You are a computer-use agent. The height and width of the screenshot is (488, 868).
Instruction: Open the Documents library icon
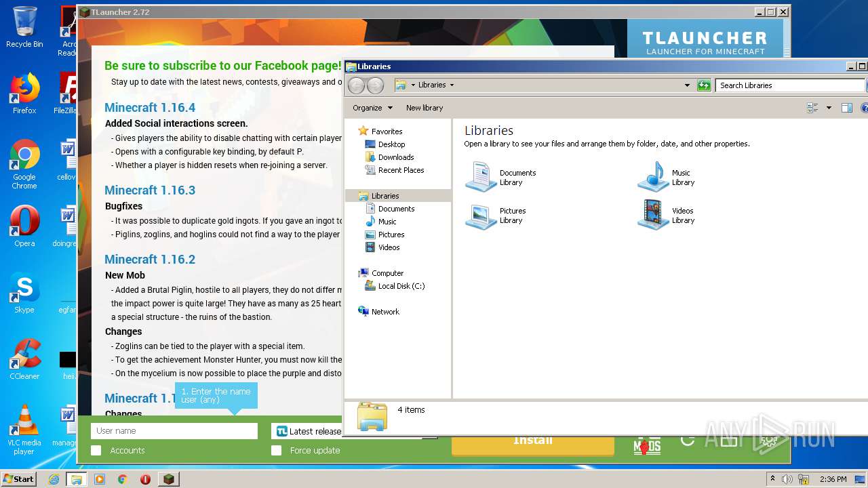(x=481, y=178)
